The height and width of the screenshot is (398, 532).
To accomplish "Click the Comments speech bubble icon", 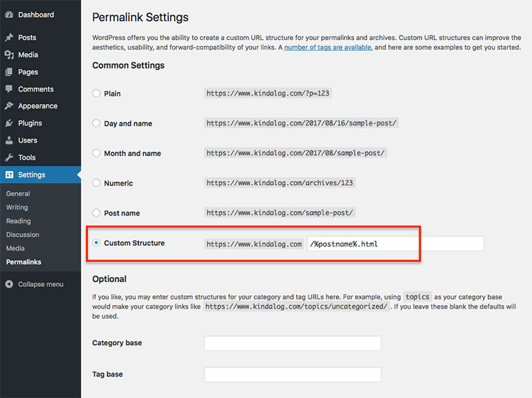I will 9,89.
